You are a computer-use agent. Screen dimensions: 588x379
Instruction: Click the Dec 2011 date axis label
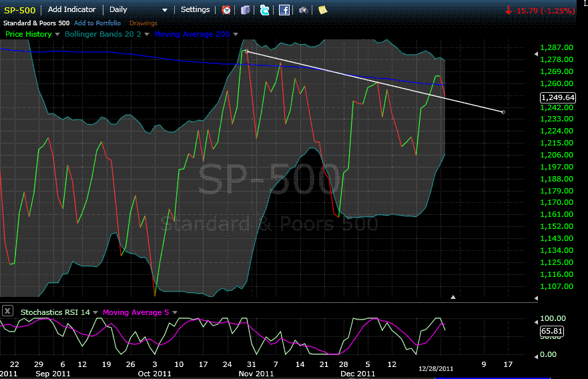pos(358,374)
